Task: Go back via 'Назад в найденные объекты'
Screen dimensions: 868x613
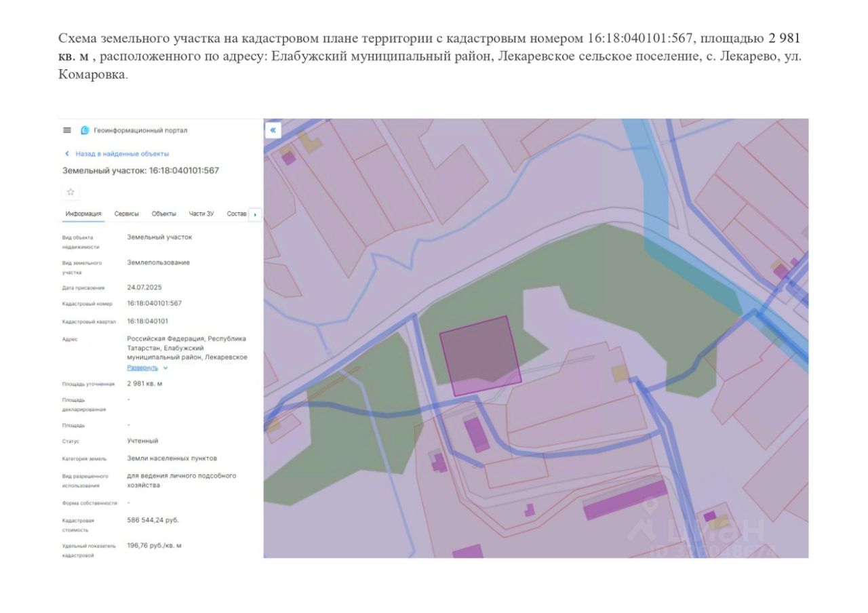Action: [x=117, y=154]
